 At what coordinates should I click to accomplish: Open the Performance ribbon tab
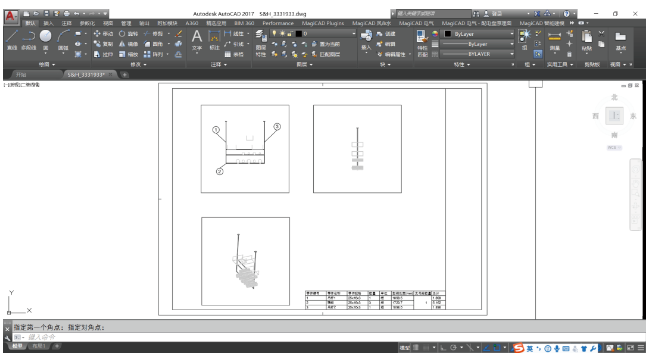278,23
